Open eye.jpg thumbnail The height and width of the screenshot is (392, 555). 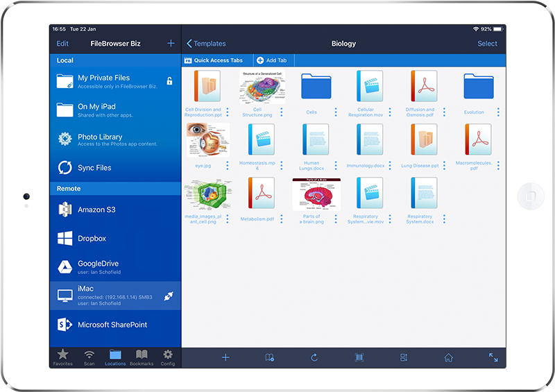[208, 140]
